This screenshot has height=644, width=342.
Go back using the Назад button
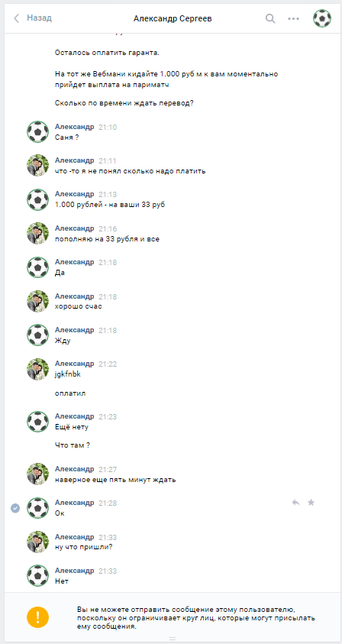pos(40,18)
